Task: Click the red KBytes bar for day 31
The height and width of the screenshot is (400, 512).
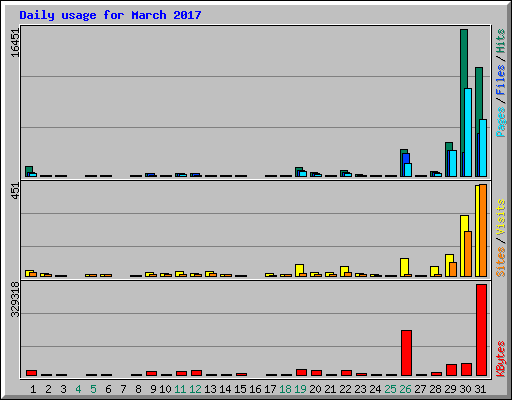Action: (x=481, y=330)
